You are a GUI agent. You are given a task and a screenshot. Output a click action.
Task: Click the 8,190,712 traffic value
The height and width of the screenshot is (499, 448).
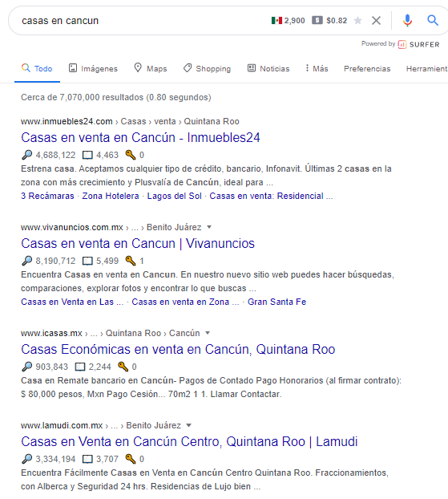pos(55,261)
